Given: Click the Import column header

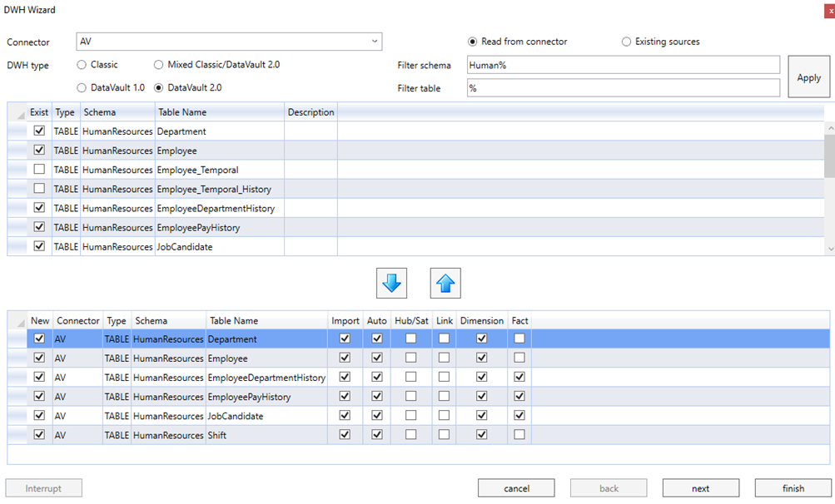Looking at the screenshot, I should pos(345,321).
